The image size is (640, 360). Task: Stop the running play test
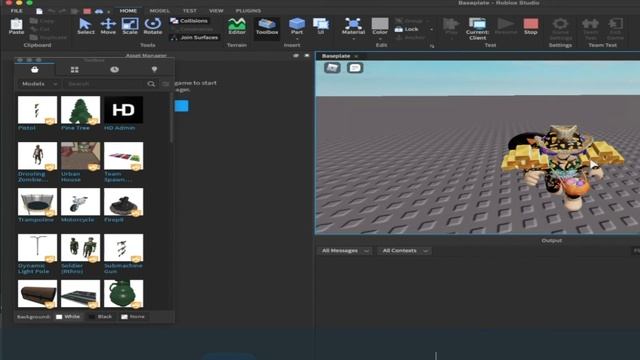[531, 26]
